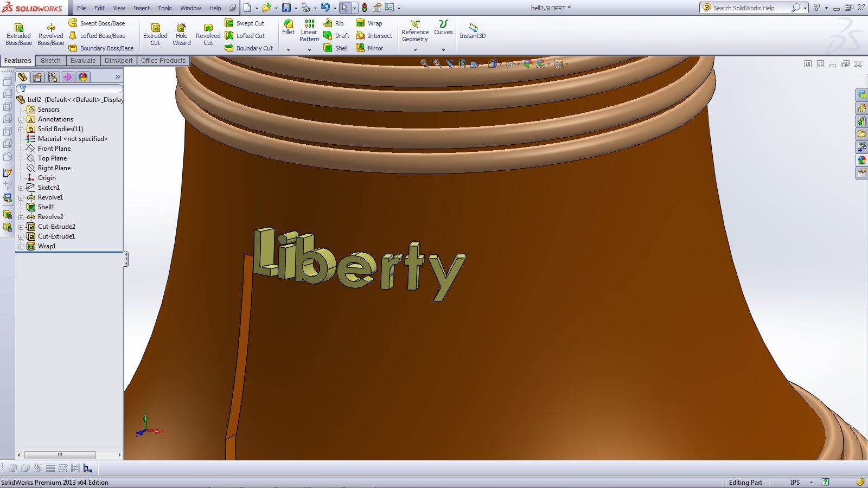Click Zoom to Fit in view toolbar
Image resolution: width=868 pixels, height=488 pixels.
[x=425, y=64]
